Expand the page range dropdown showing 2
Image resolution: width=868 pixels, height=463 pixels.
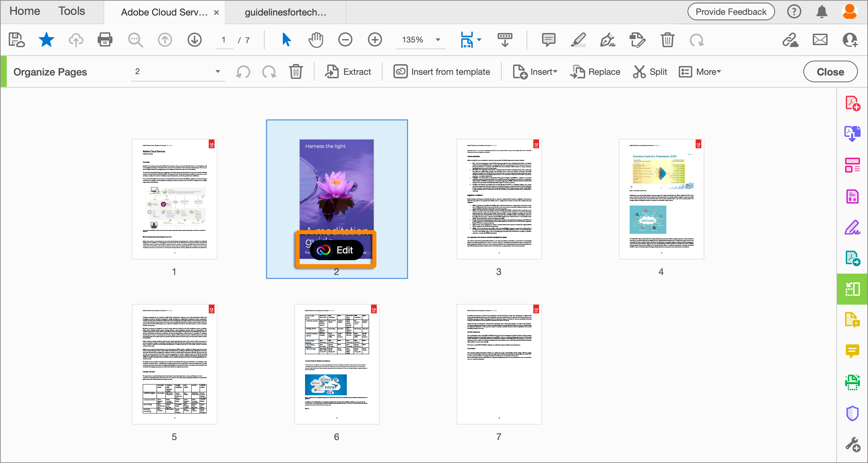(x=218, y=71)
